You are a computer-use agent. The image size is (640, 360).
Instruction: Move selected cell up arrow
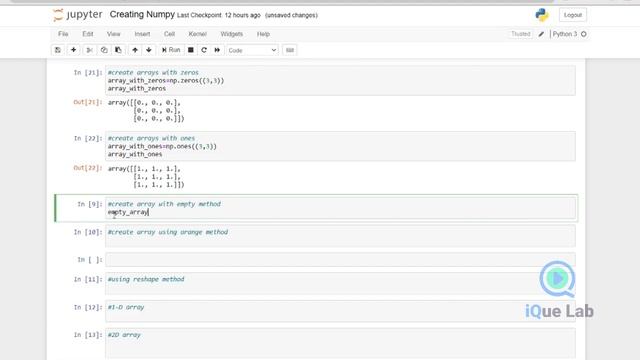click(x=135, y=50)
